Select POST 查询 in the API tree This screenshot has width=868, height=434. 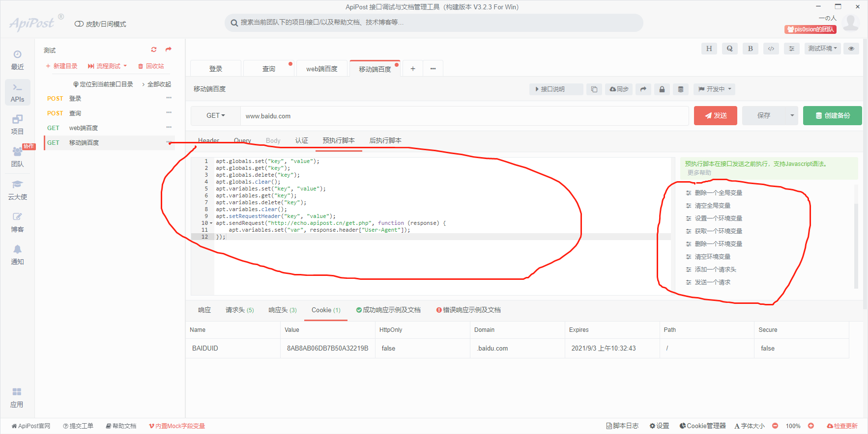(110, 113)
